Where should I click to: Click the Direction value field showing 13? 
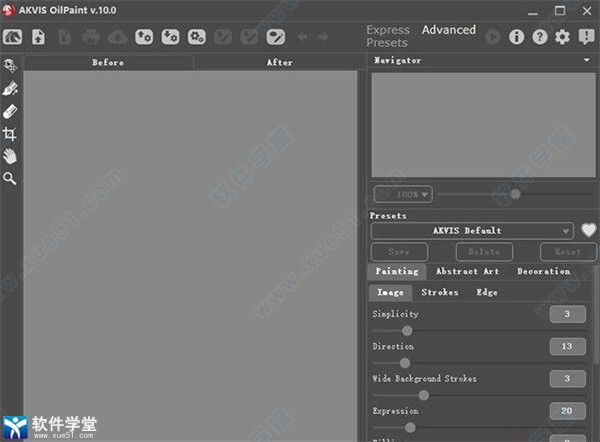click(x=567, y=346)
